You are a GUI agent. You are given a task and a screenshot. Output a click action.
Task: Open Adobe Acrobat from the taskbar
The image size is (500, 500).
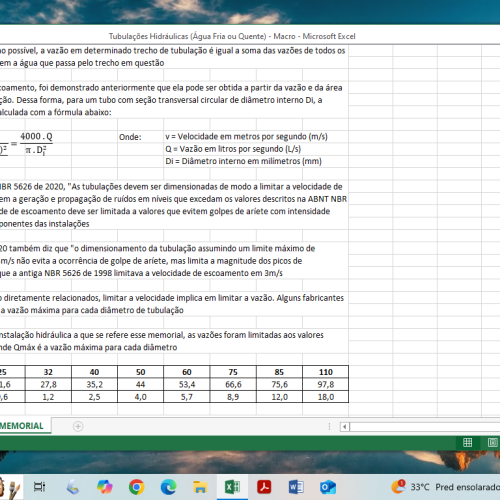click(264, 487)
